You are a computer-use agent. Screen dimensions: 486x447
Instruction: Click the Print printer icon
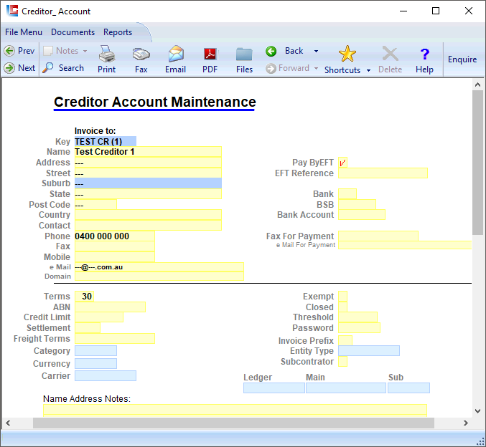(107, 54)
